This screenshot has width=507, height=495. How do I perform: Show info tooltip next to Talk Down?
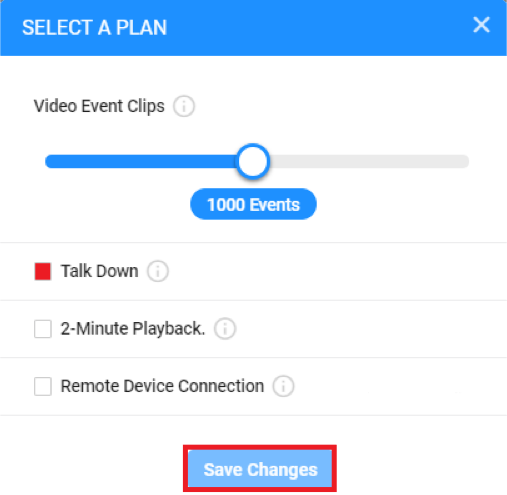(158, 271)
